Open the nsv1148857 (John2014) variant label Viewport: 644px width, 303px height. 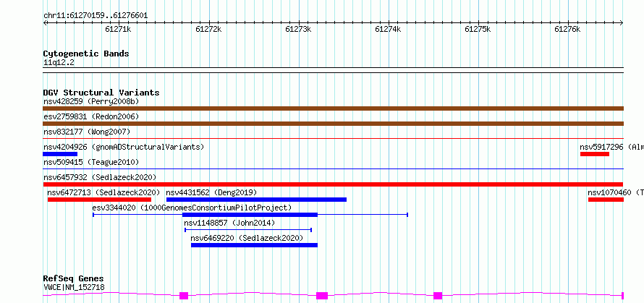229,223
